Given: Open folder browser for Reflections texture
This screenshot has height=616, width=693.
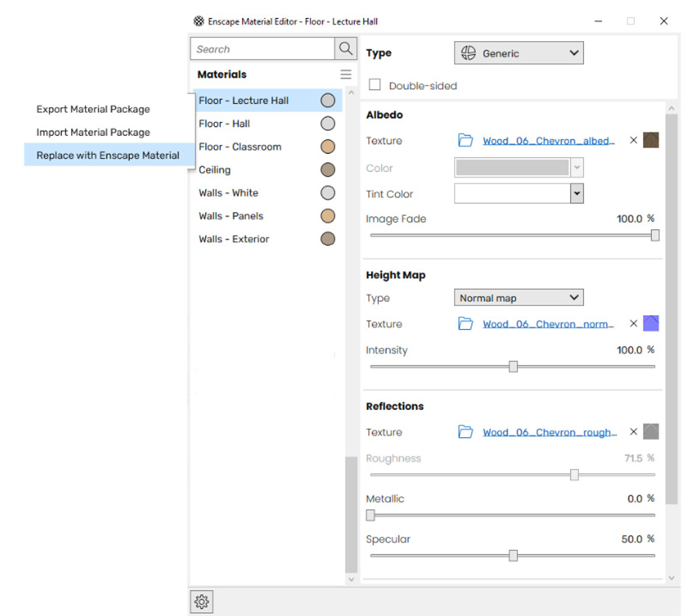Looking at the screenshot, I should click(x=466, y=432).
